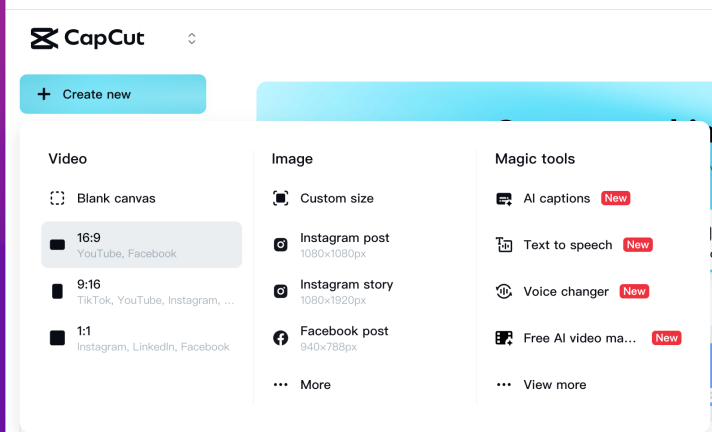Select the 1:1 square format icon
Viewport: 712px width, 432px height.
pyautogui.click(x=58, y=338)
